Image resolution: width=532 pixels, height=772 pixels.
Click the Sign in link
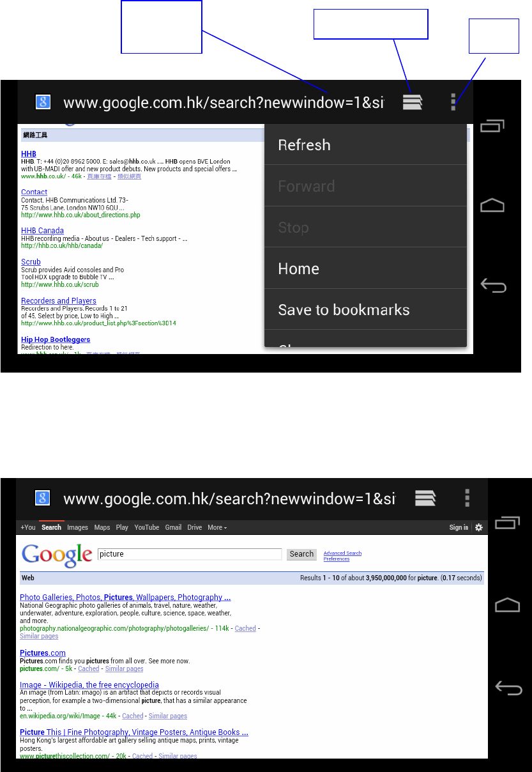(x=459, y=527)
